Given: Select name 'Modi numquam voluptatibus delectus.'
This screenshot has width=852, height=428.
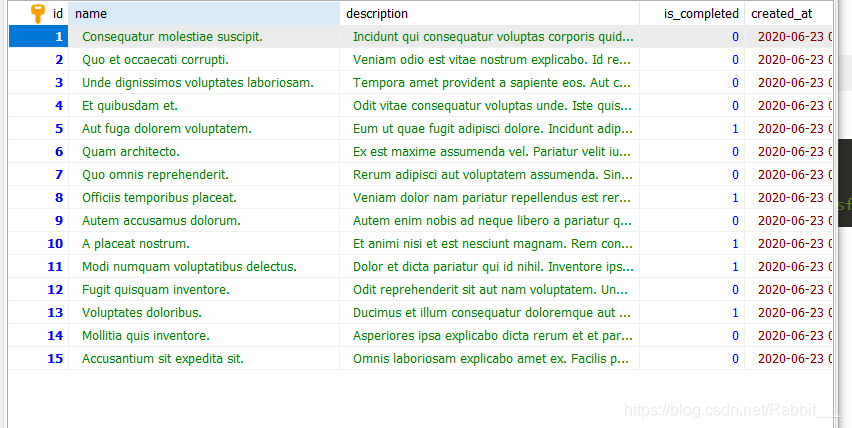Looking at the screenshot, I should (190, 266).
